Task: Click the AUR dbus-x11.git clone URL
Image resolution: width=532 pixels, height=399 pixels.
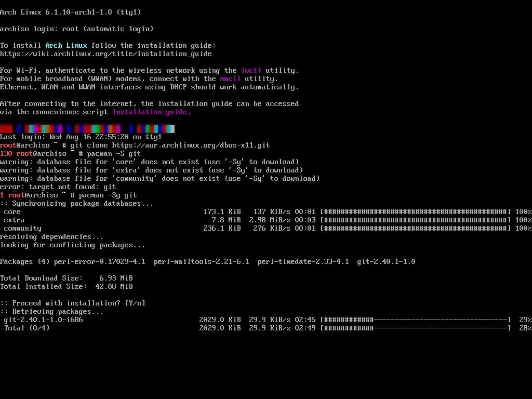Action: point(191,145)
